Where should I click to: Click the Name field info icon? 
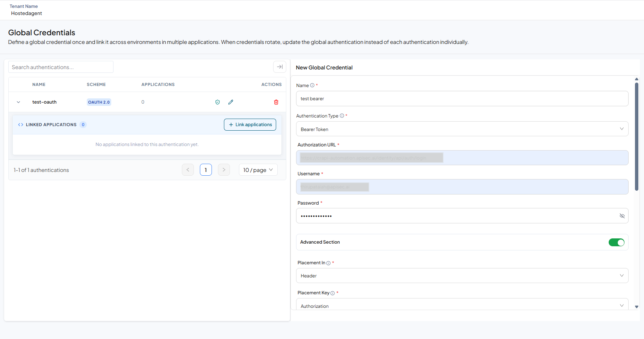(x=312, y=85)
